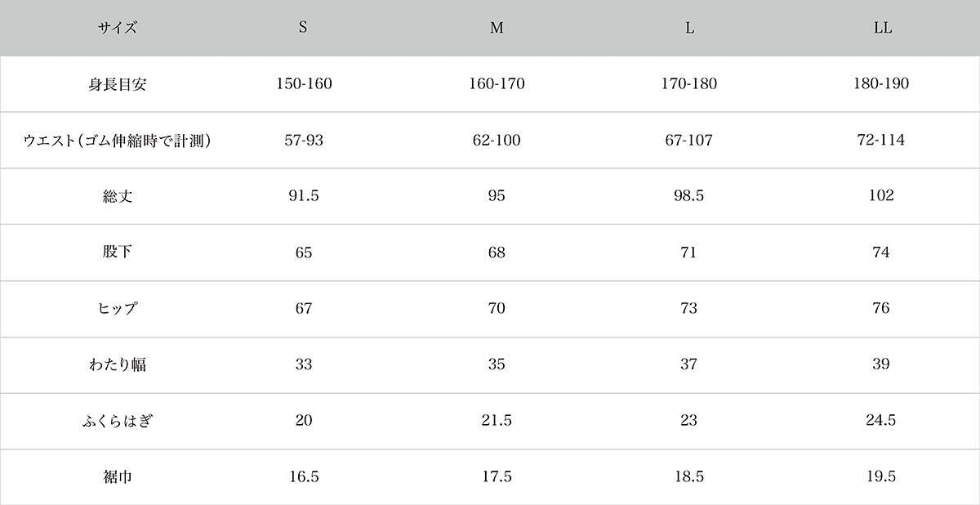Screen dimensions: 980x505
Task: Select the わたり幅 row label
Action: (119, 364)
